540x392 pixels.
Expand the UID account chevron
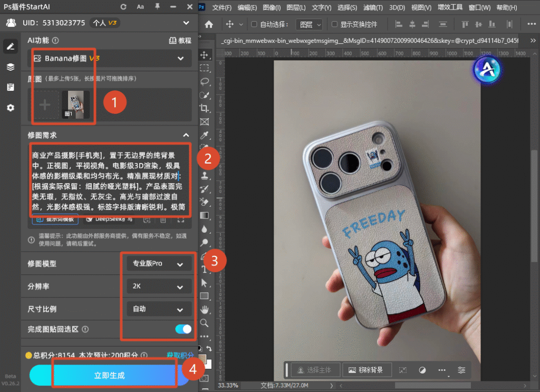coord(186,23)
